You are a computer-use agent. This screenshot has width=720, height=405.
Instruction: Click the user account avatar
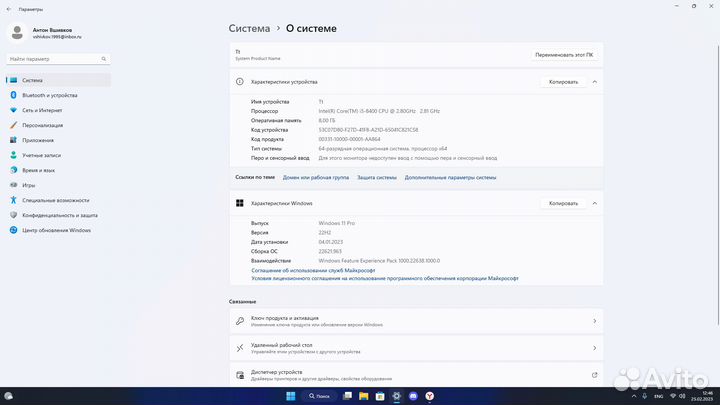(x=17, y=33)
